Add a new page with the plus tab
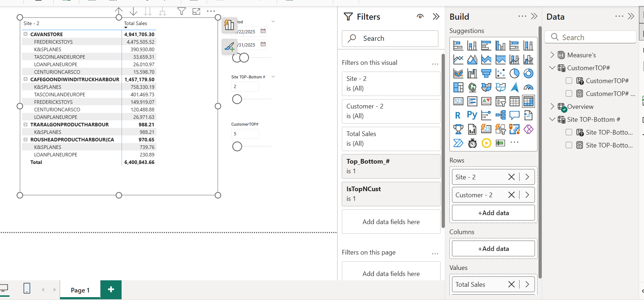The height and width of the screenshot is (300, 644). coord(111,290)
